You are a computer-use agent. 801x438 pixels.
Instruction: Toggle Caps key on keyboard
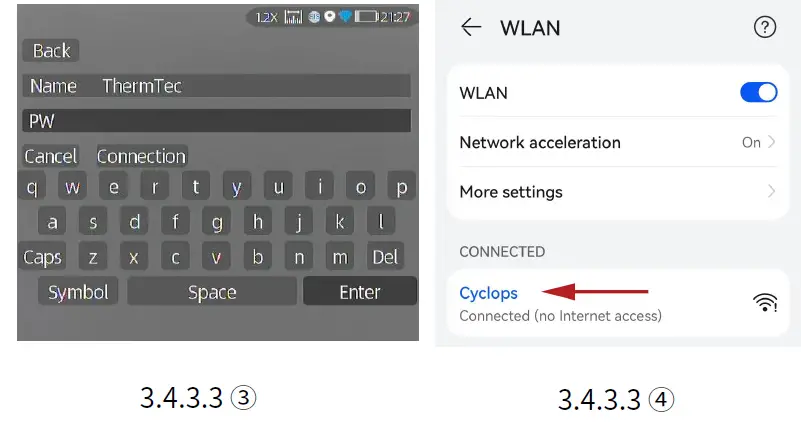tap(43, 257)
